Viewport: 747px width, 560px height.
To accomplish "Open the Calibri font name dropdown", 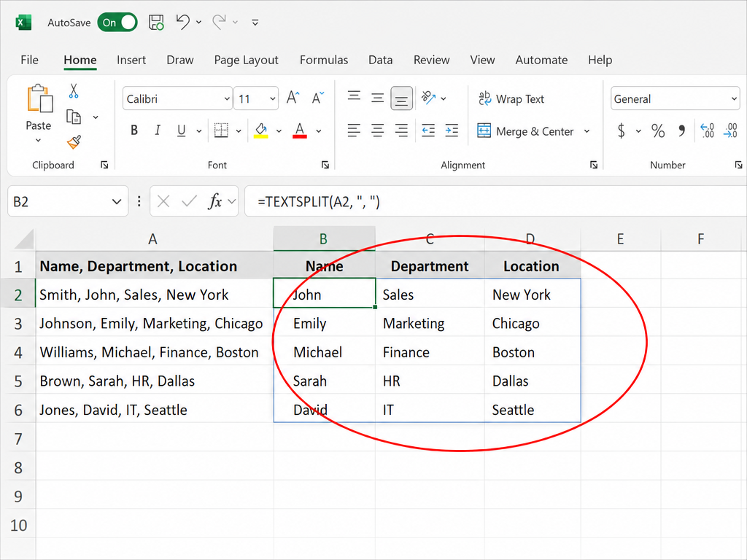I will click(x=227, y=99).
